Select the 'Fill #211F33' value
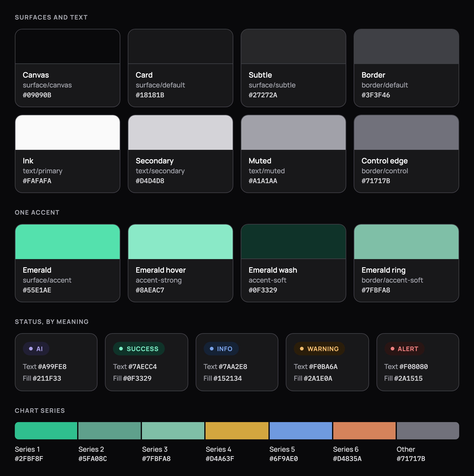 coord(42,378)
